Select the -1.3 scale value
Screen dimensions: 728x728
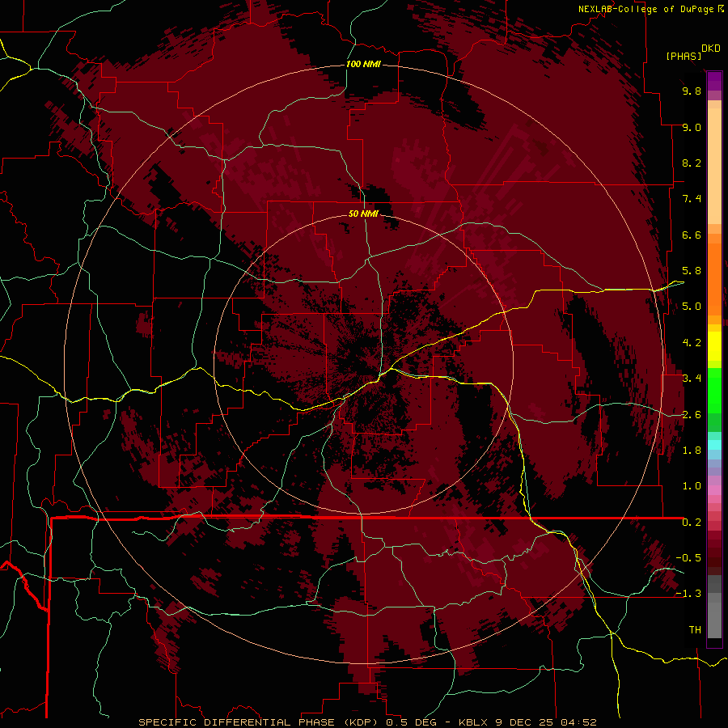[688, 594]
